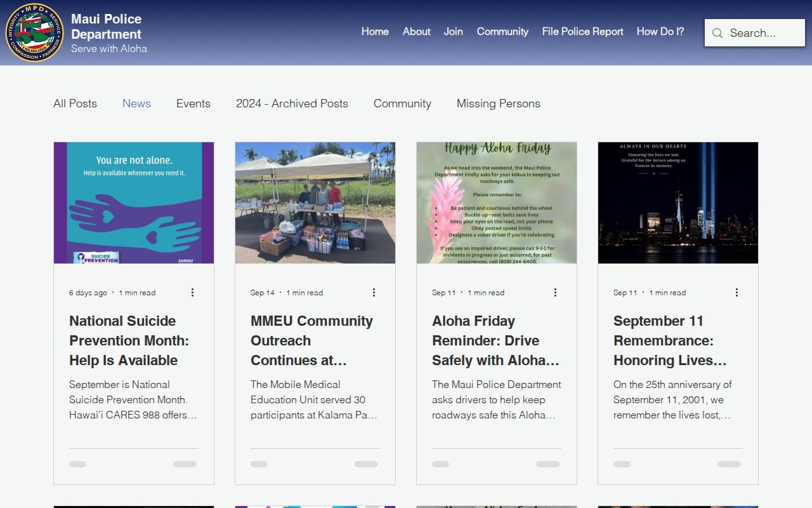Screen dimensions: 812x508
Task: Select the All Posts category tab
Action: click(75, 104)
